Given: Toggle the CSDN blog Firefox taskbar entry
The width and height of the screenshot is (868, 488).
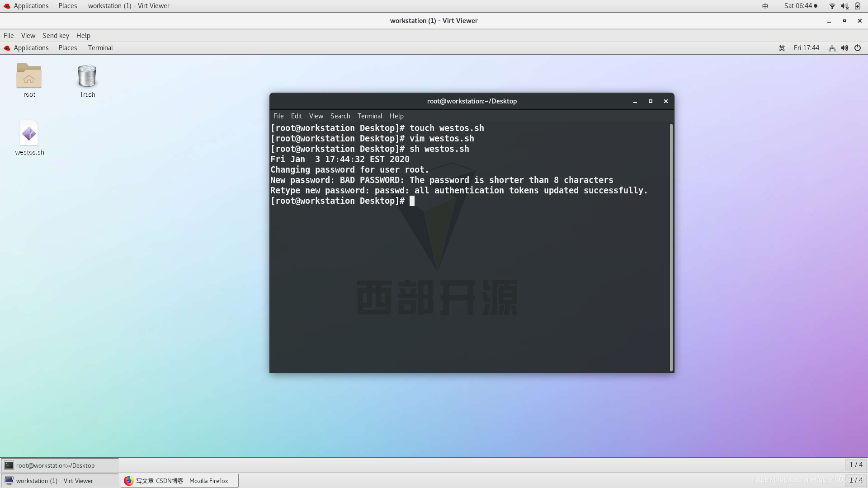Looking at the screenshot, I should click(179, 481).
